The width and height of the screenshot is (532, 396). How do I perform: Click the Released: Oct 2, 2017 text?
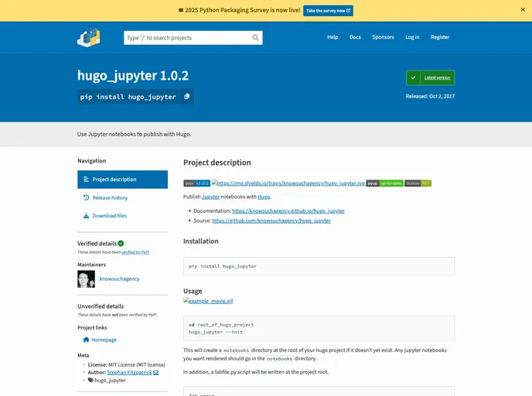pyautogui.click(x=430, y=97)
